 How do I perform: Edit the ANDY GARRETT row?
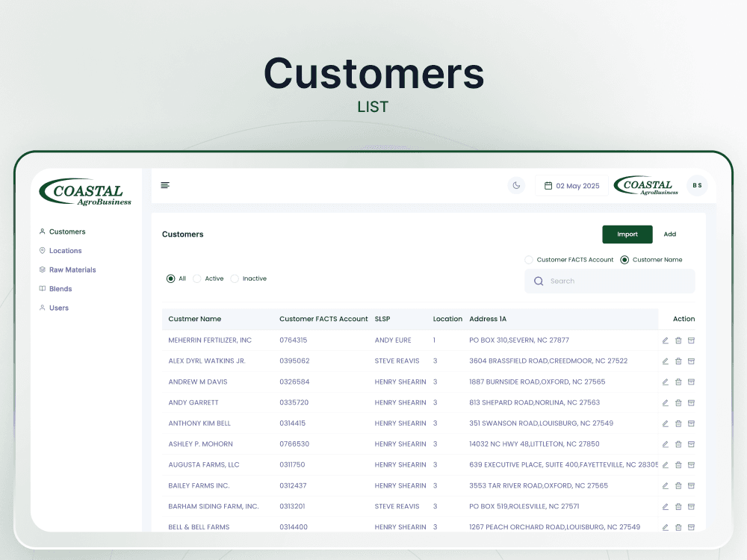(x=666, y=403)
